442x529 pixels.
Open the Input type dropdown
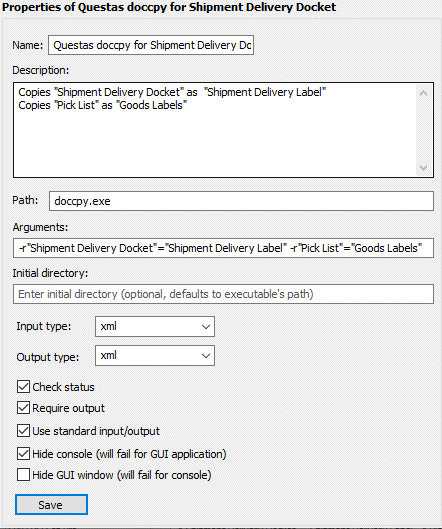coord(155,326)
